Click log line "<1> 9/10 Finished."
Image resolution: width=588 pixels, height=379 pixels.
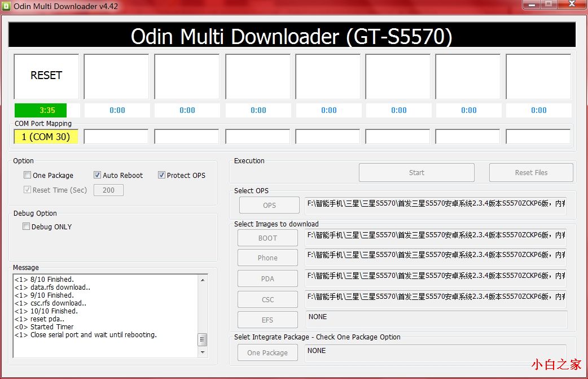point(44,295)
